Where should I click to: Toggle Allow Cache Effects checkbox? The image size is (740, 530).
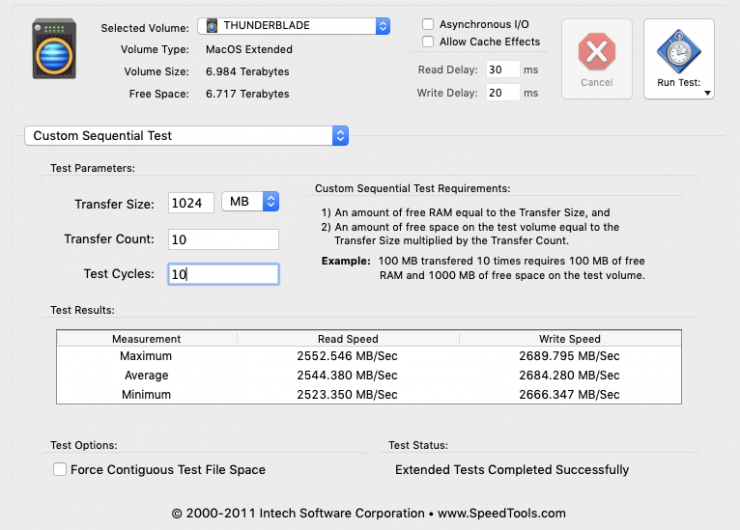(x=428, y=42)
